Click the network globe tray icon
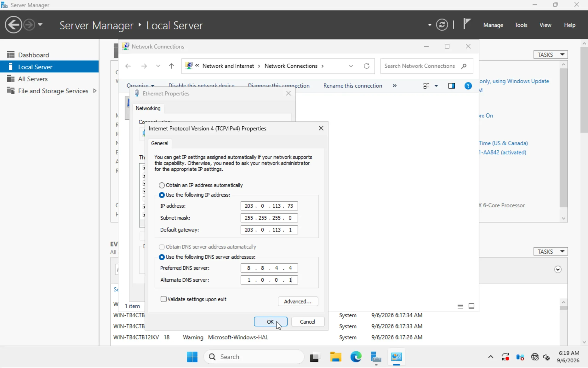Viewport: 588px width, 368px height. click(x=535, y=357)
